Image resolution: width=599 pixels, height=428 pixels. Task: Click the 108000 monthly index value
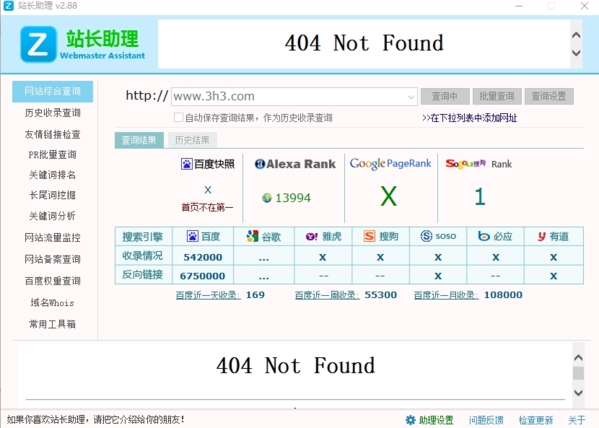coord(503,295)
